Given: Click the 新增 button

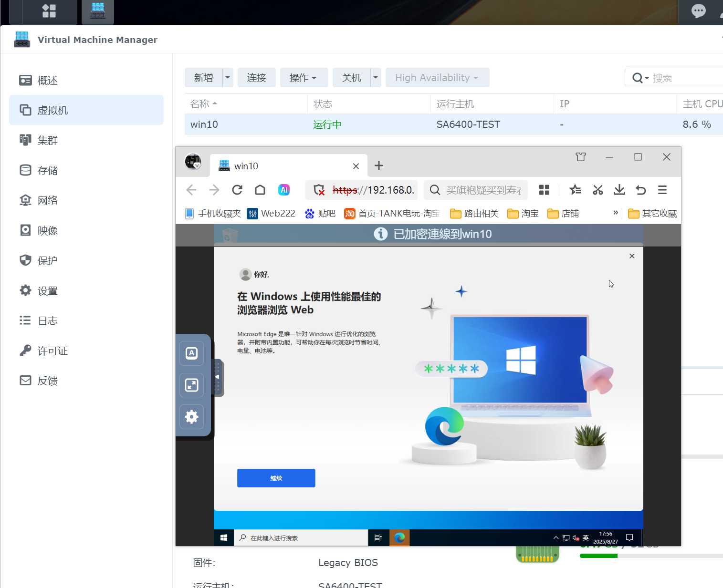Looking at the screenshot, I should [204, 78].
